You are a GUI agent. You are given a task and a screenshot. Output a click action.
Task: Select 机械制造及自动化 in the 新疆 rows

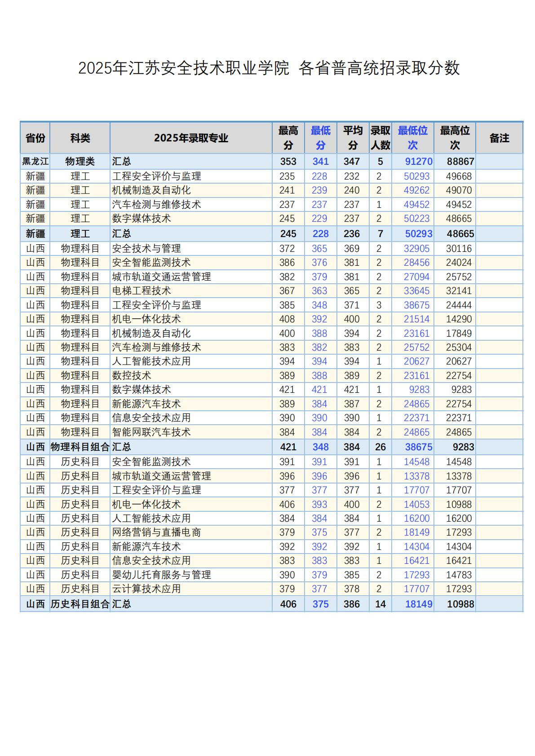point(151,190)
